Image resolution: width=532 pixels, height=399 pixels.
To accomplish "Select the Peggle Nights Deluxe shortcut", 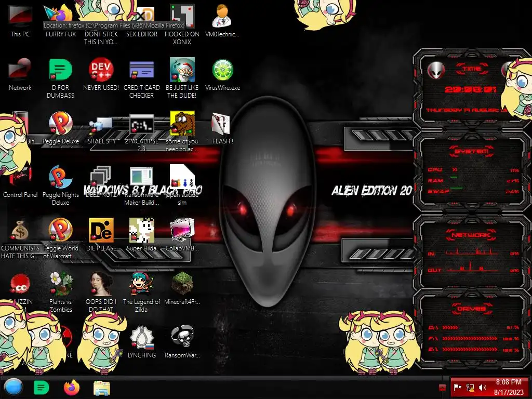I will [x=60, y=185].
